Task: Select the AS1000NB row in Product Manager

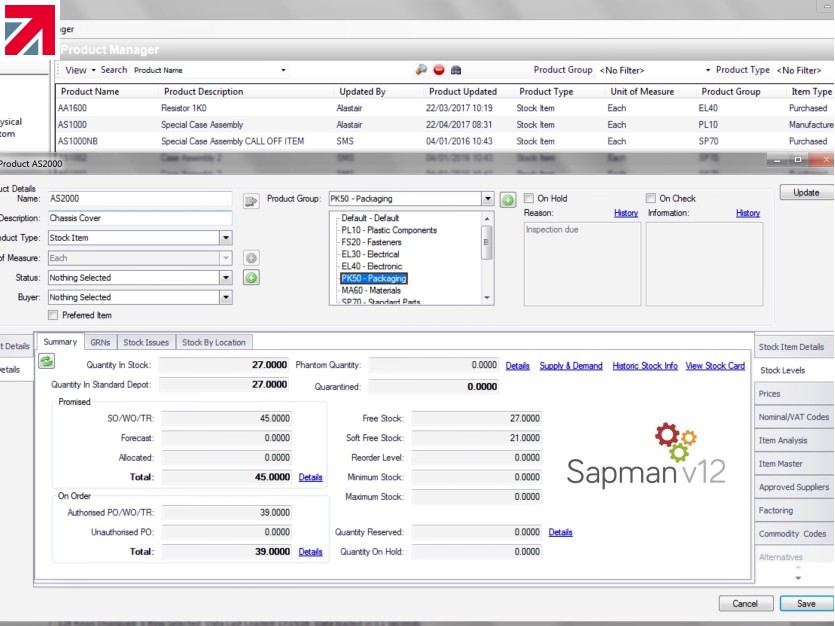Action: tap(445, 142)
